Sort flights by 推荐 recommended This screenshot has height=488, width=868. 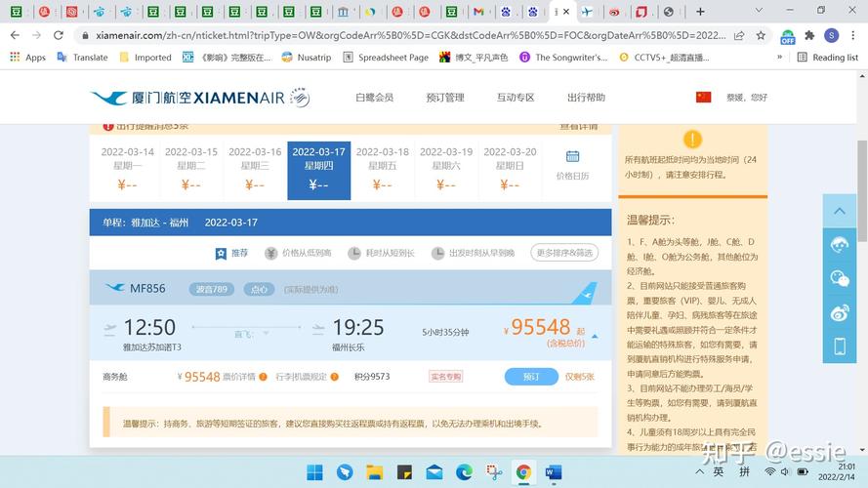[x=231, y=253]
